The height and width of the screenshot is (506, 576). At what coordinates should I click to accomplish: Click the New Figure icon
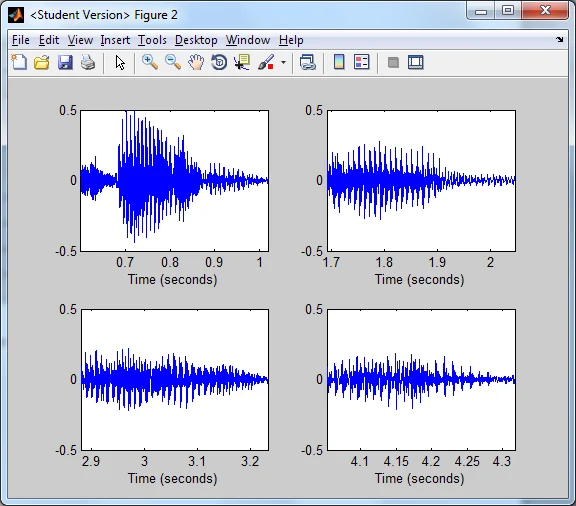click(x=19, y=62)
